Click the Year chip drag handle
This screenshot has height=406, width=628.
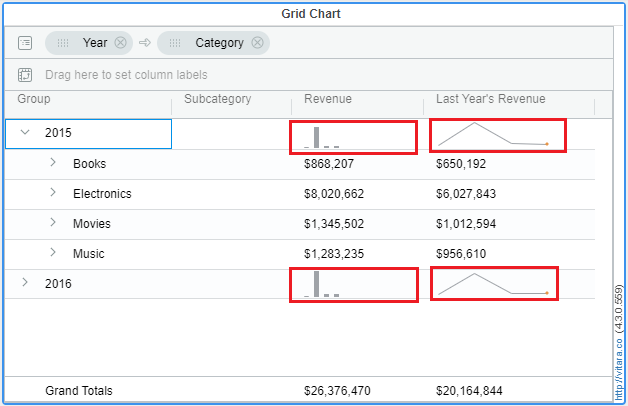pyautogui.click(x=63, y=43)
